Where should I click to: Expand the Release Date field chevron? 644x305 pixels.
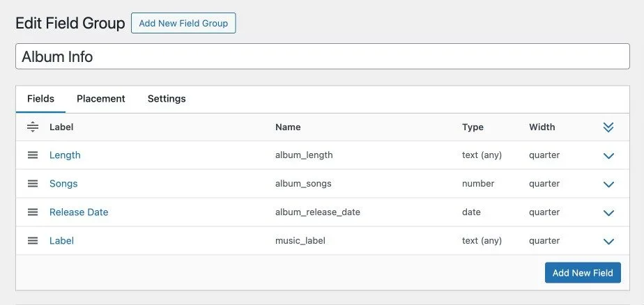[608, 212]
